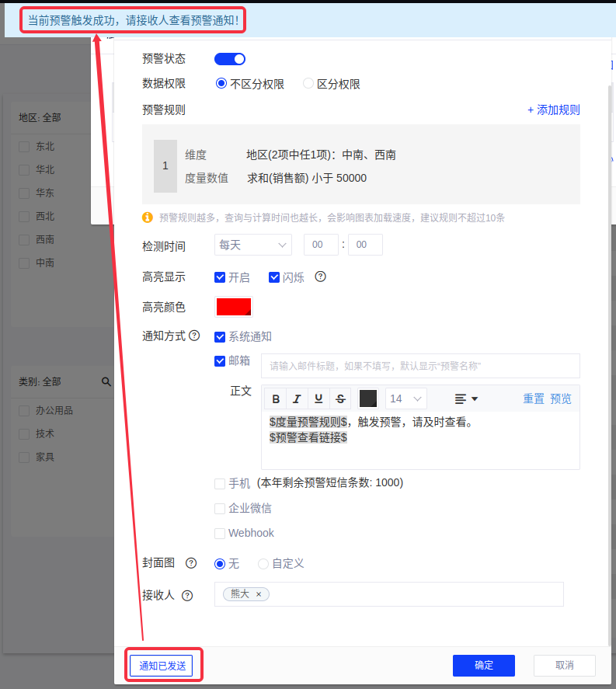Click the help icon beside 封面图
The height and width of the screenshot is (689, 616).
(191, 563)
